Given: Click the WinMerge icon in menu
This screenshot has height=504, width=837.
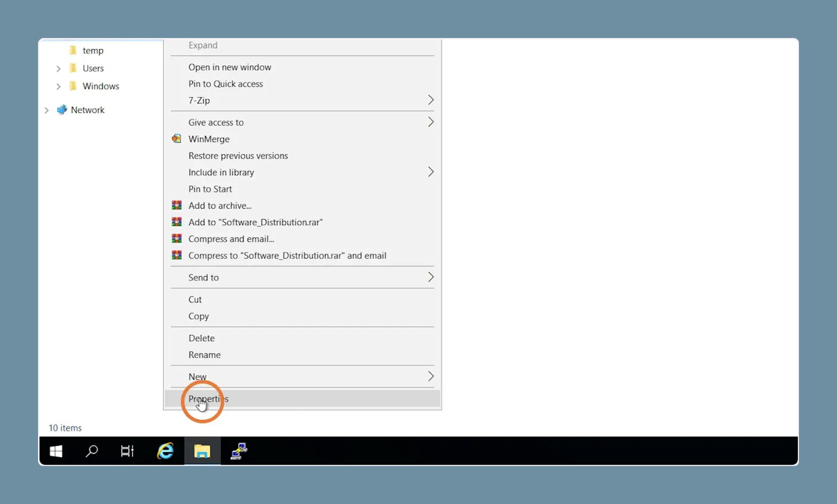Looking at the screenshot, I should tap(177, 139).
